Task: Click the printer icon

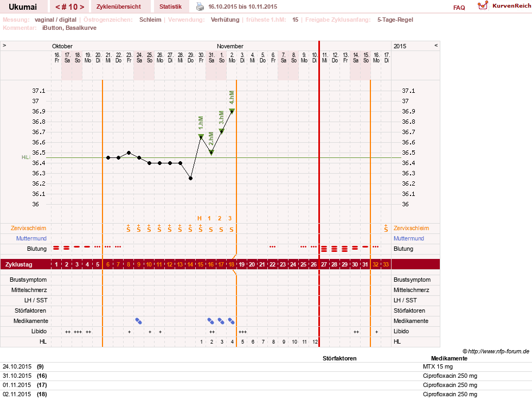Action: click(x=200, y=7)
